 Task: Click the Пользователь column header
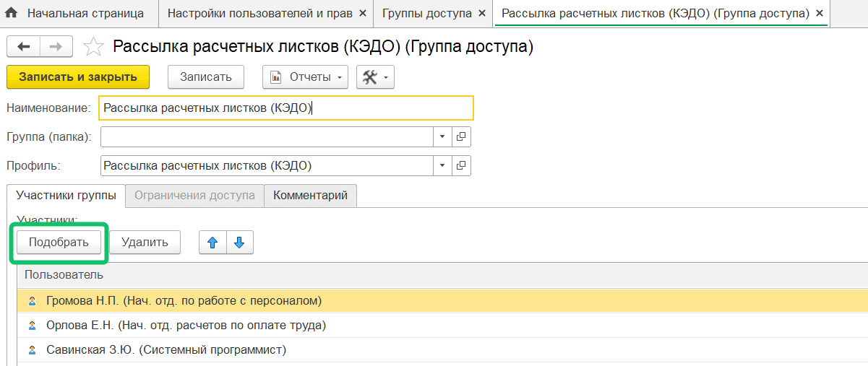(x=442, y=275)
